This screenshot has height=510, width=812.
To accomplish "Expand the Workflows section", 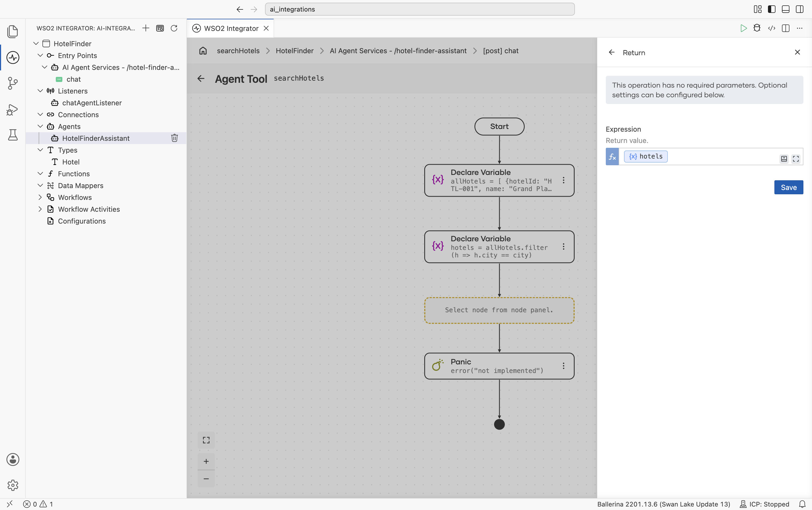I will click(40, 197).
